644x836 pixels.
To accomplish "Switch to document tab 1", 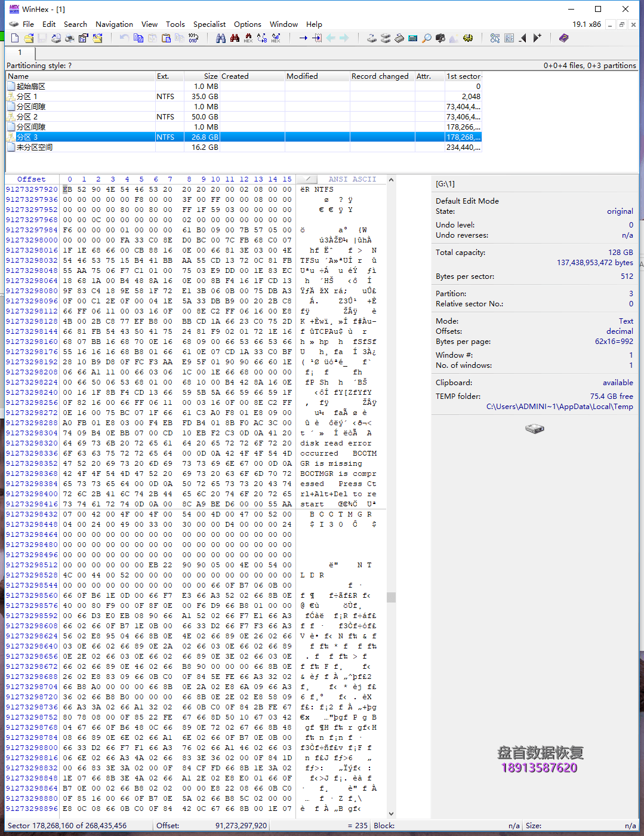I will tap(20, 53).
